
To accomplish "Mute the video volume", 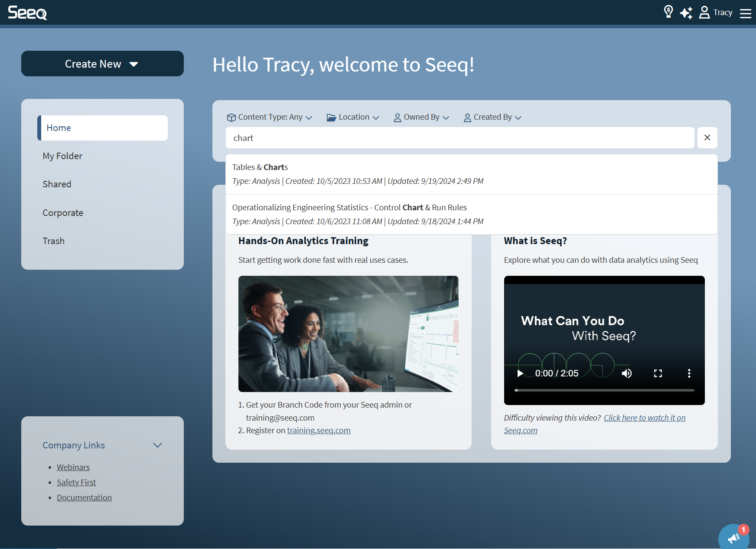I will tap(626, 373).
